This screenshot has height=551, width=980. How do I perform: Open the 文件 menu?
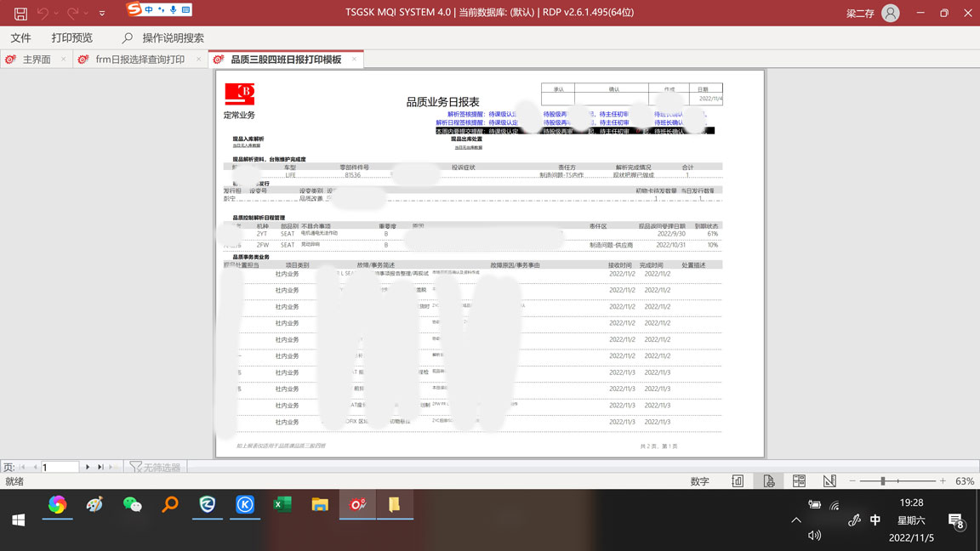20,38
